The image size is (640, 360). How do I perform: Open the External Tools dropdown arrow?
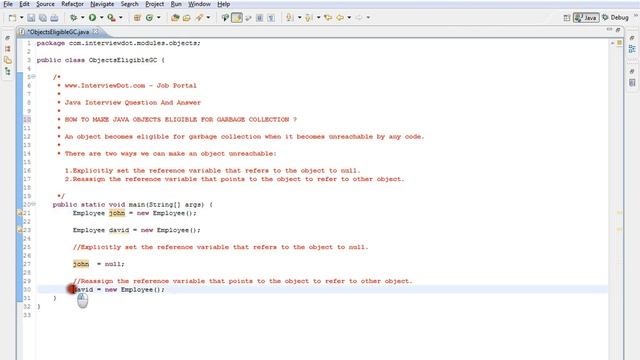120,18
